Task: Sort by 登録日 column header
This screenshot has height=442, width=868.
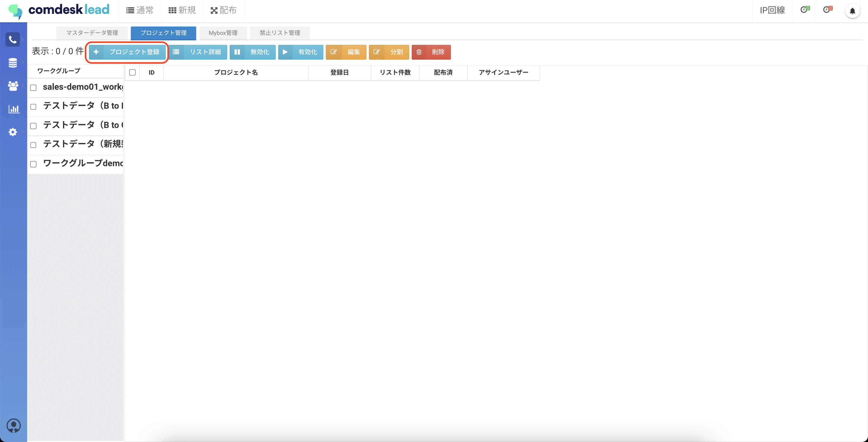Action: pos(339,72)
